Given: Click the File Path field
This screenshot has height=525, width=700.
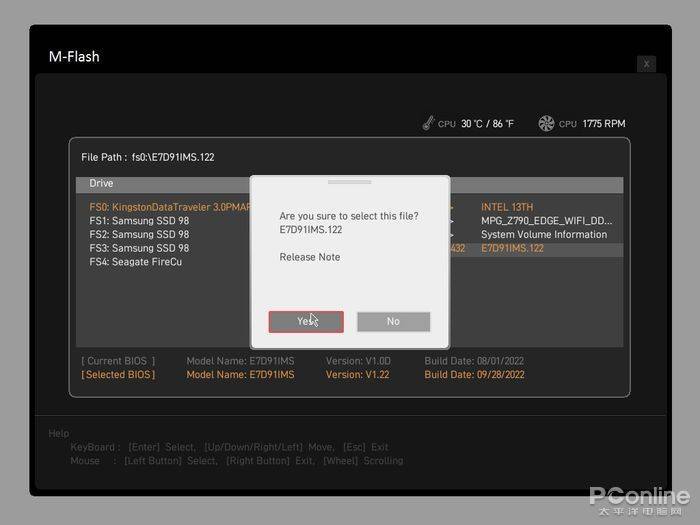Looking at the screenshot, I should pos(148,157).
